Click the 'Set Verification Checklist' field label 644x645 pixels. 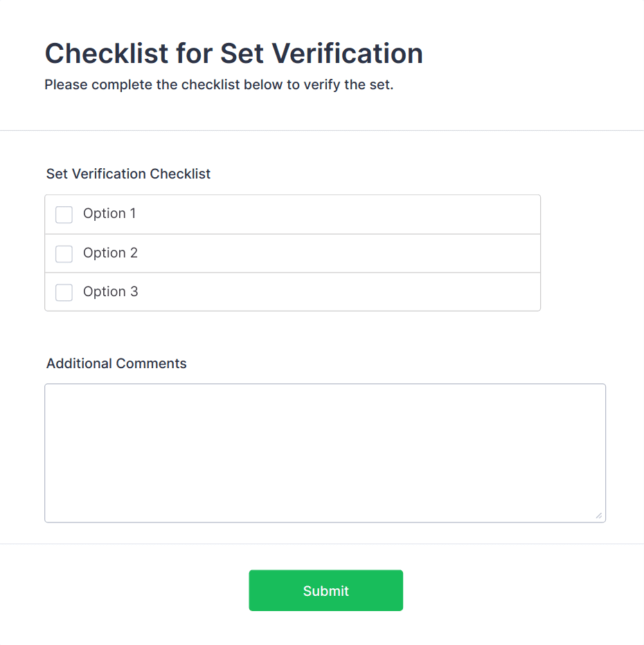128,174
